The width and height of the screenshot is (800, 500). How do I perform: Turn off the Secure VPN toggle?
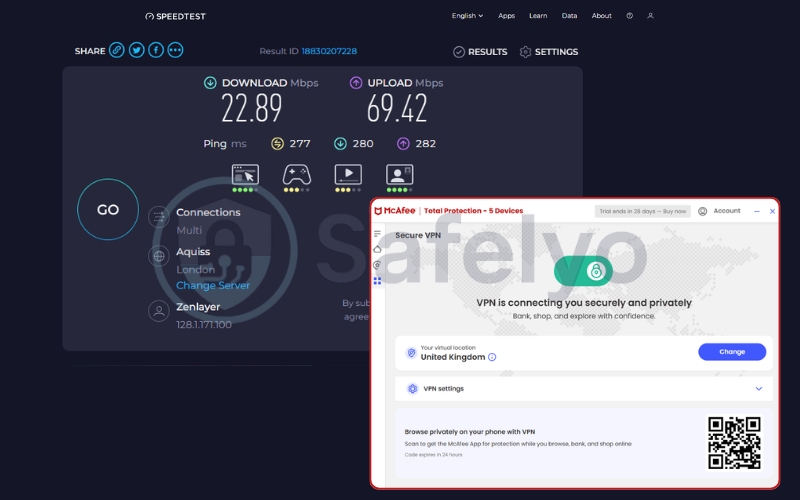583,271
